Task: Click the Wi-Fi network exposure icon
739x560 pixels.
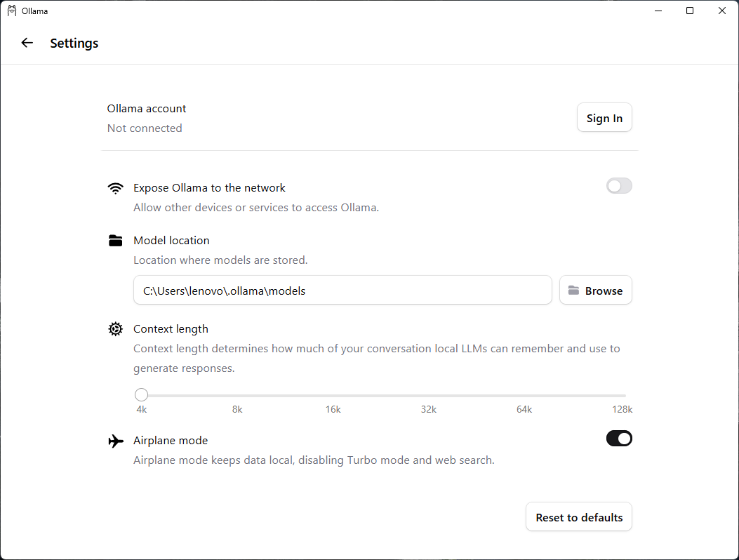Action: pyautogui.click(x=116, y=188)
